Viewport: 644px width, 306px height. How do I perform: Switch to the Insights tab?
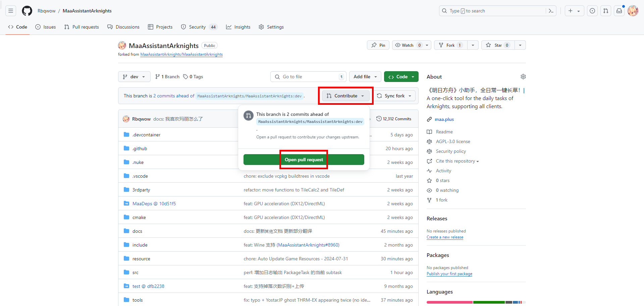click(x=238, y=27)
